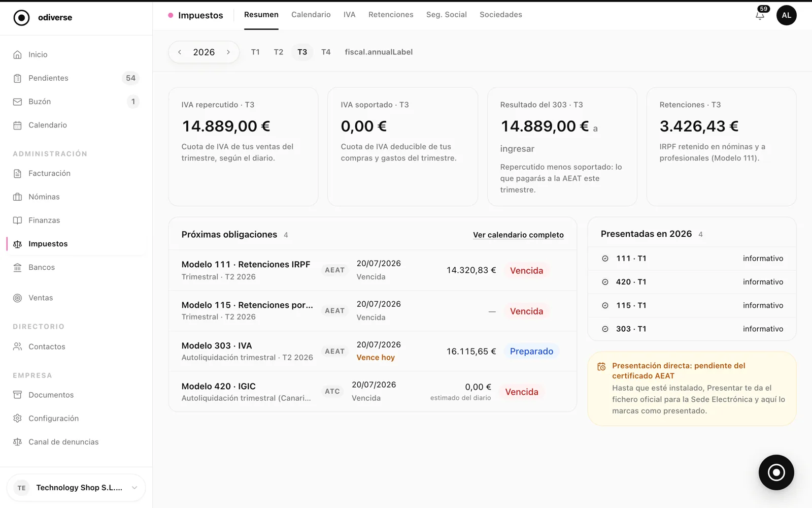
Task: Open Inicio home icon in sidebar
Action: tap(17, 55)
